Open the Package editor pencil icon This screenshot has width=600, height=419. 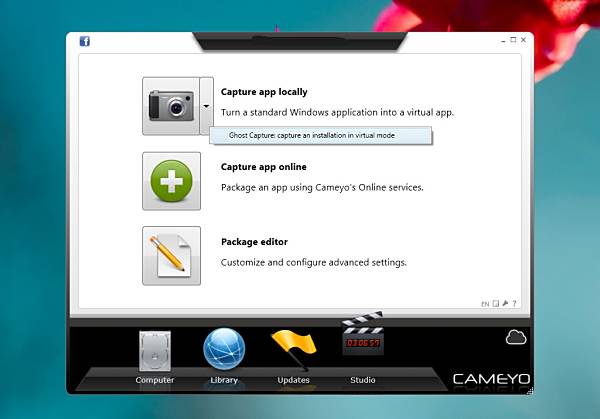click(x=171, y=256)
